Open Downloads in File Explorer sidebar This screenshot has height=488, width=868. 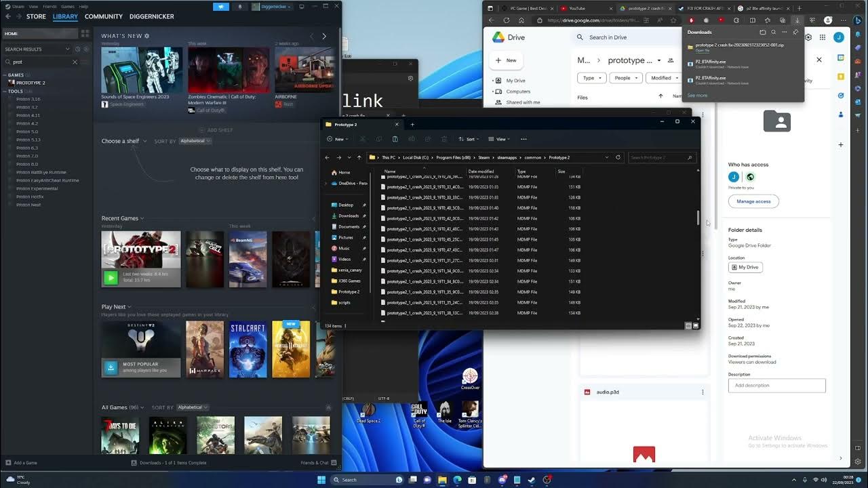(349, 216)
